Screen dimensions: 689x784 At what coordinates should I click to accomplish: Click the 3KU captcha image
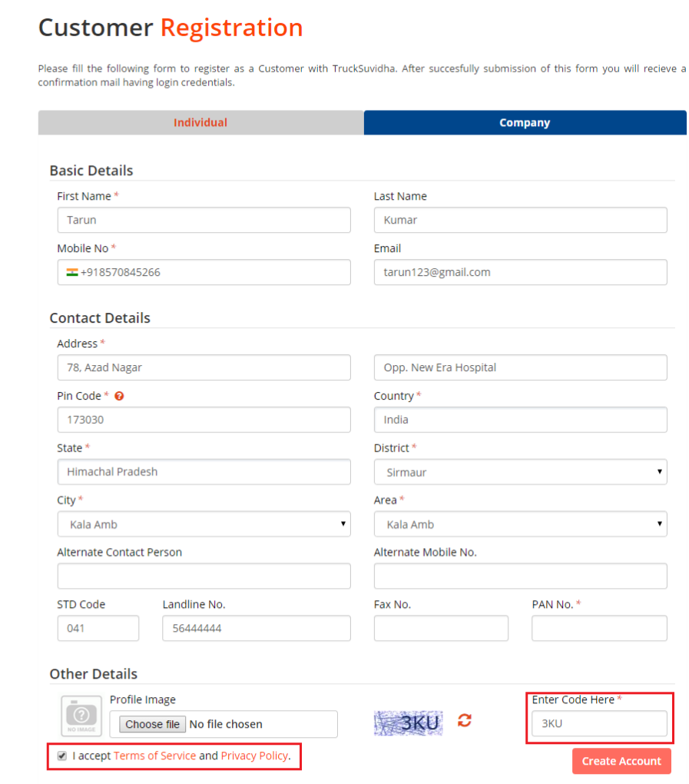[409, 723]
